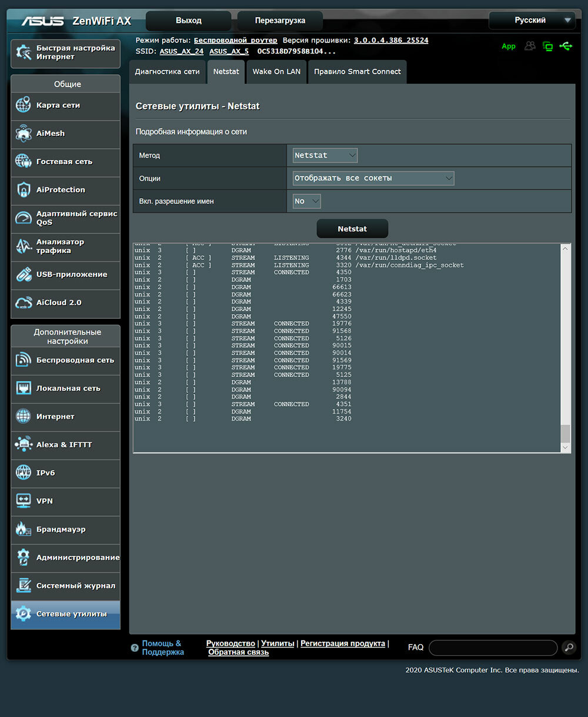Click the help question mark icon
This screenshot has width=588, height=717.
coord(135,648)
